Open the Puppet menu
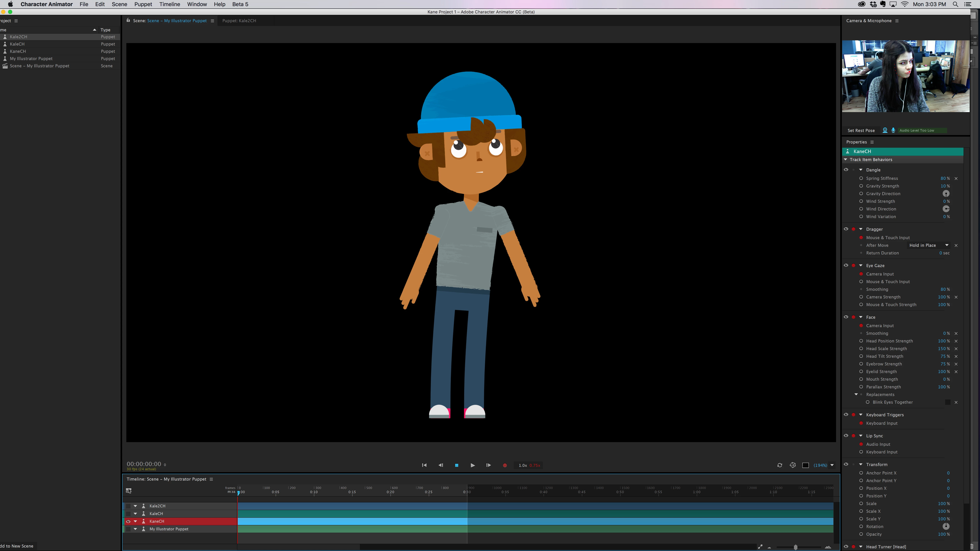 tap(143, 4)
